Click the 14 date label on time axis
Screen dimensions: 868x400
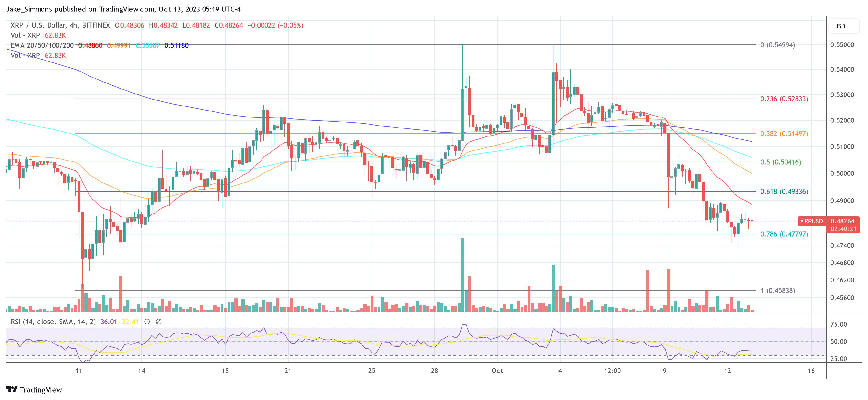(142, 371)
